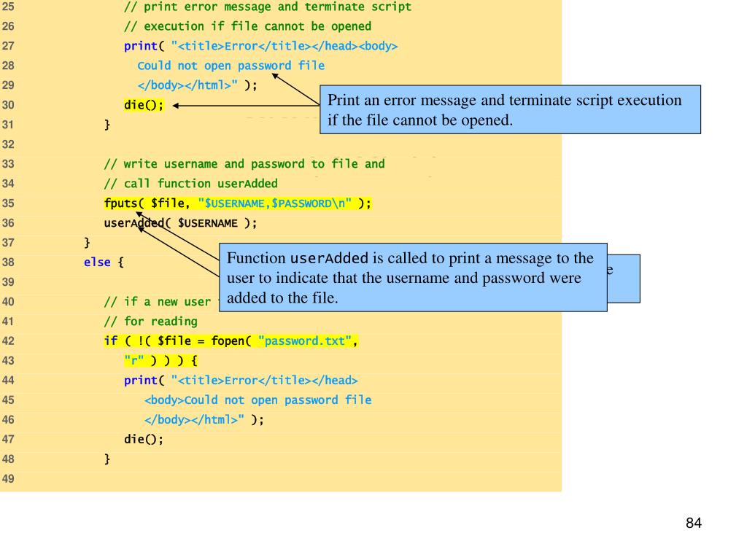747x560 pixels.
Task: Click the highlighted die(); call on line 30
Action: coord(144,105)
